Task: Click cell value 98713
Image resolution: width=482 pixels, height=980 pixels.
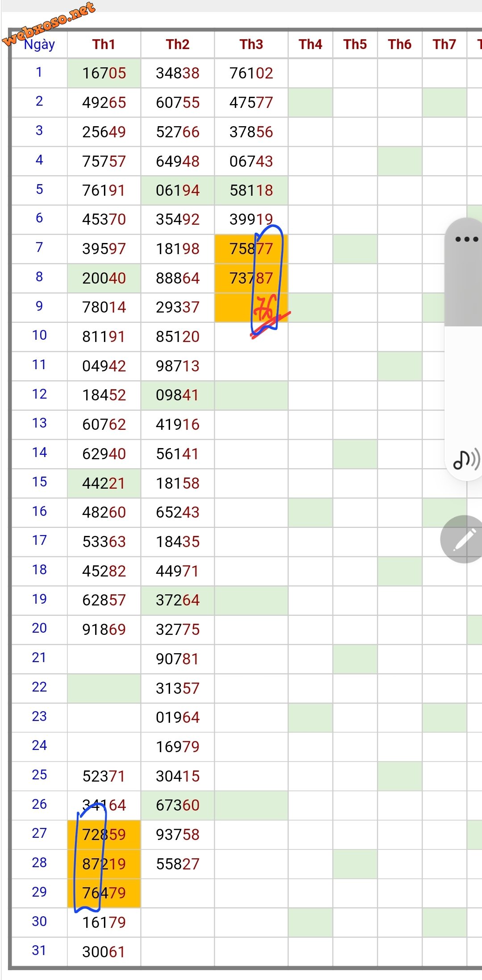Action: (178, 366)
